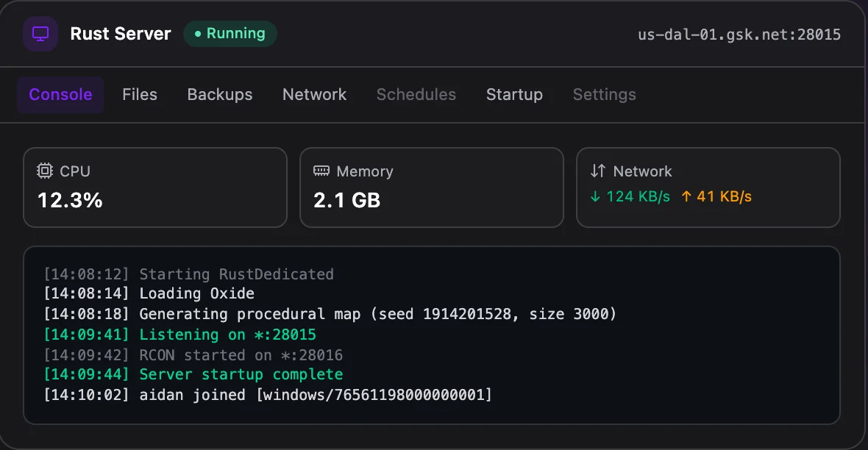868x450 pixels.
Task: Click the Network up-down arrows icon
Action: tap(598, 171)
